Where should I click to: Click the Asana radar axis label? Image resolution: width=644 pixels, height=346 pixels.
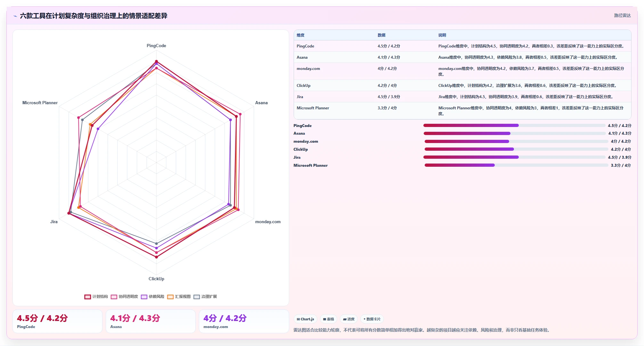pyautogui.click(x=261, y=103)
